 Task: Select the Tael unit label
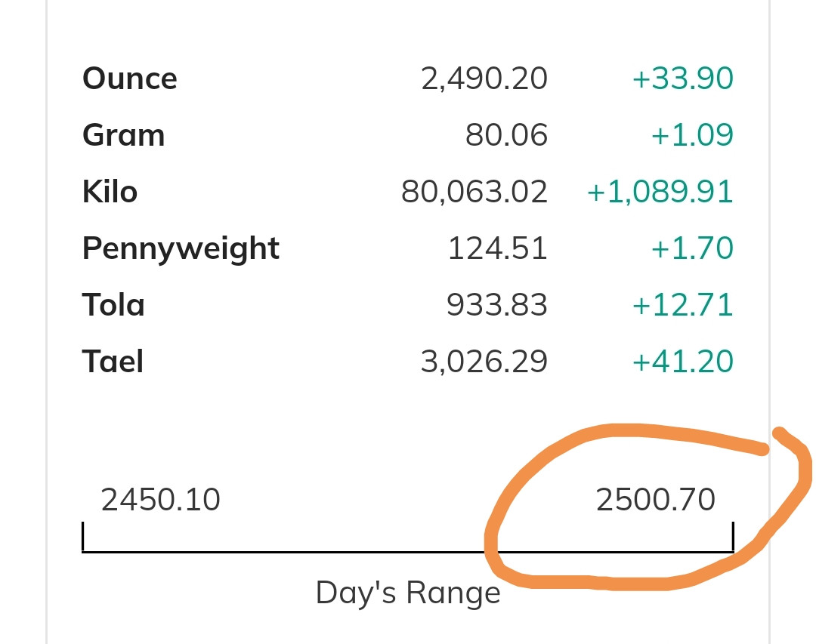tap(113, 362)
